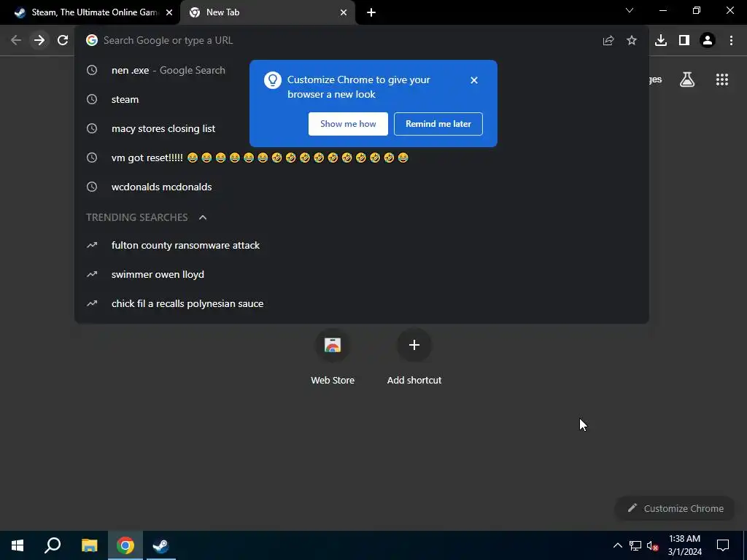This screenshot has width=747, height=560.
Task: Open File Explorer from the taskbar
Action: pyautogui.click(x=89, y=545)
